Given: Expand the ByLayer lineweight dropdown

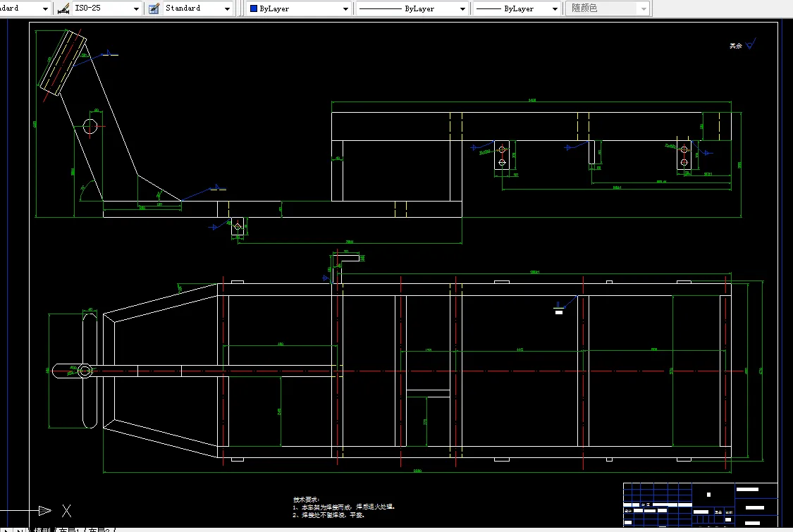Looking at the screenshot, I should 517,8.
